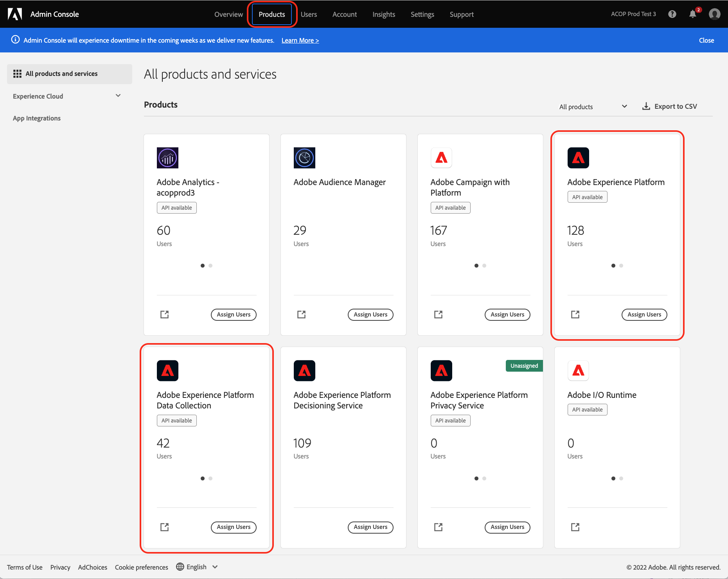
Task: Click the info icon in the blue banner
Action: tap(15, 40)
